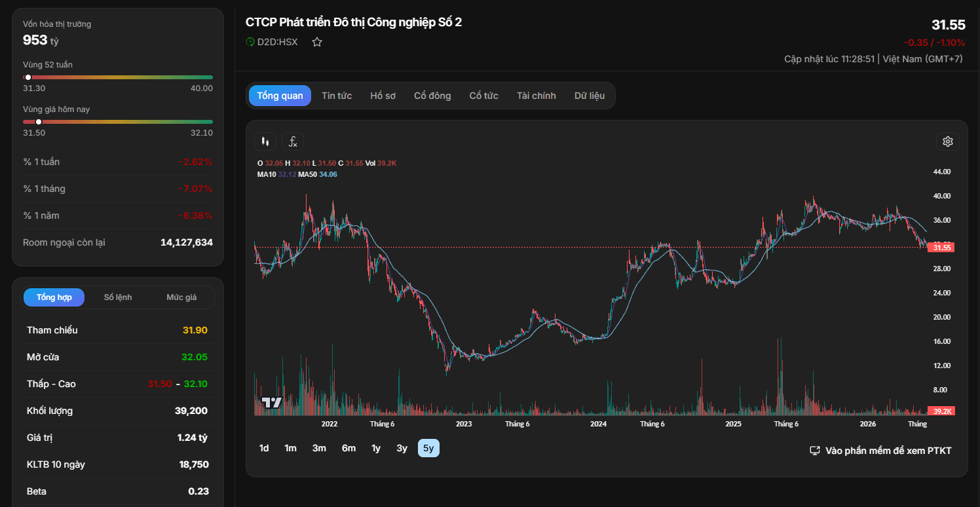This screenshot has height=507, width=980.
Task: Open the Hồ sơ tab
Action: [383, 96]
